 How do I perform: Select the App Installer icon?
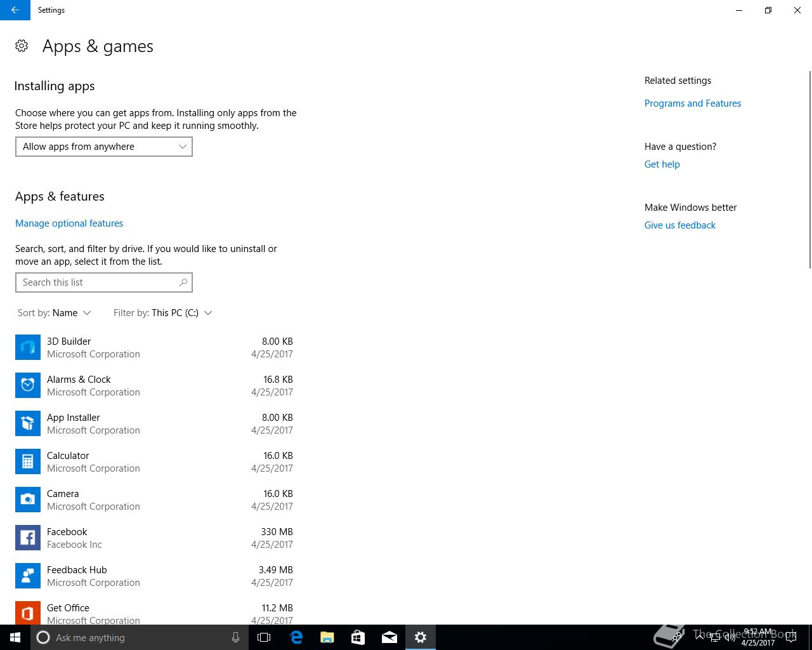(x=28, y=423)
